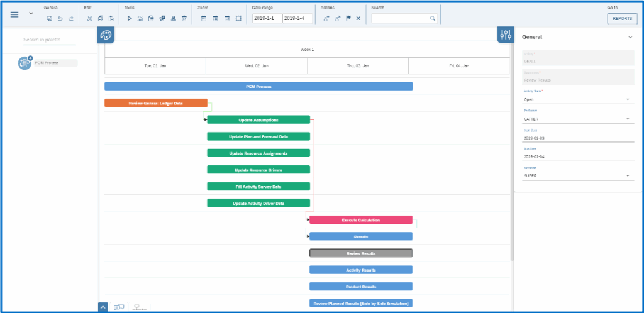This screenshot has height=313, width=644.
Task: Collapse the General section chevron
Action: 630,37
